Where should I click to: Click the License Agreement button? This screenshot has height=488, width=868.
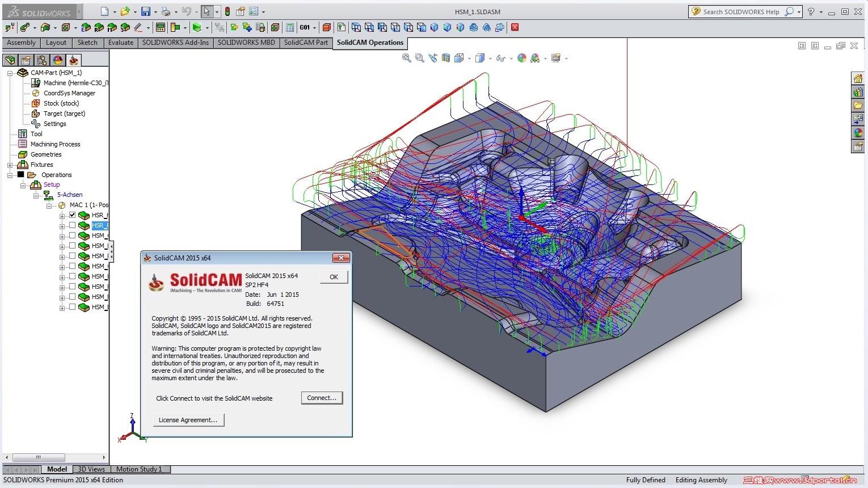click(x=188, y=420)
